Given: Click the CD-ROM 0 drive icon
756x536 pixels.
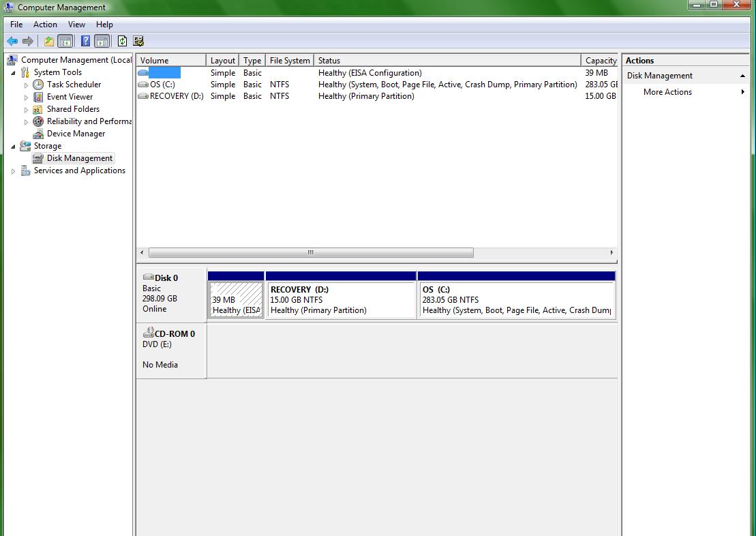Looking at the screenshot, I should click(x=149, y=332).
